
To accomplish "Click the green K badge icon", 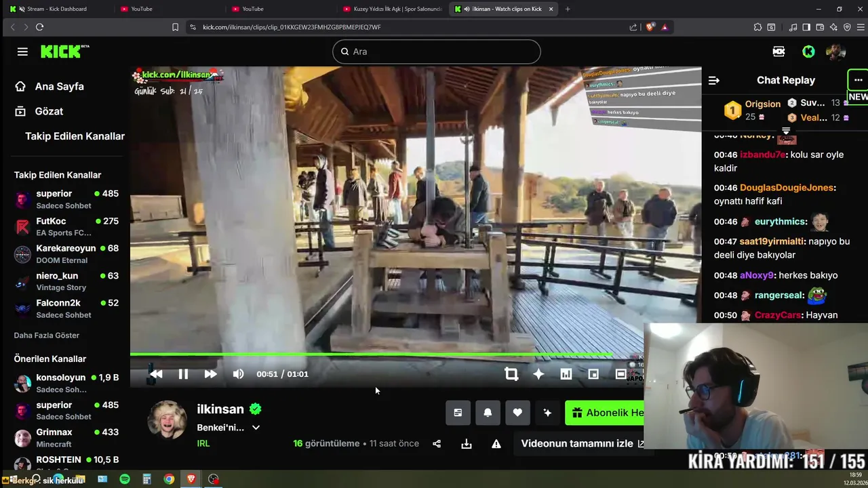I will pos(808,52).
